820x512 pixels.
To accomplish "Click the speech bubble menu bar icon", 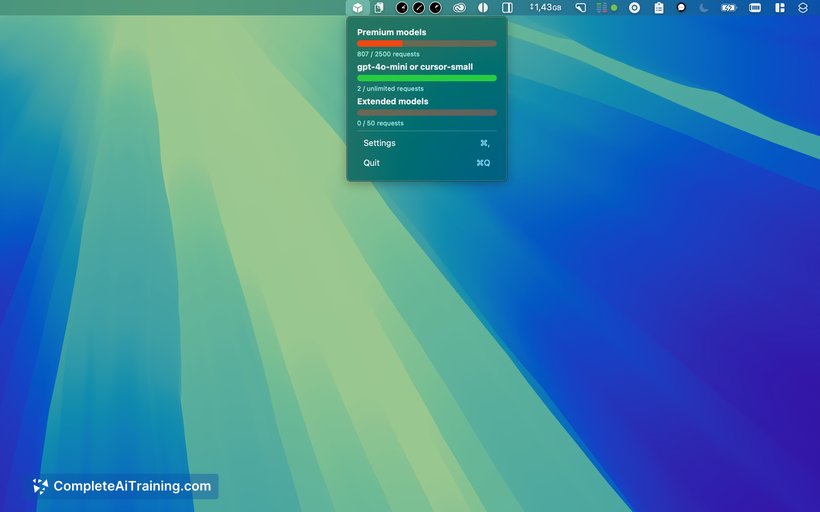I will [x=681, y=8].
